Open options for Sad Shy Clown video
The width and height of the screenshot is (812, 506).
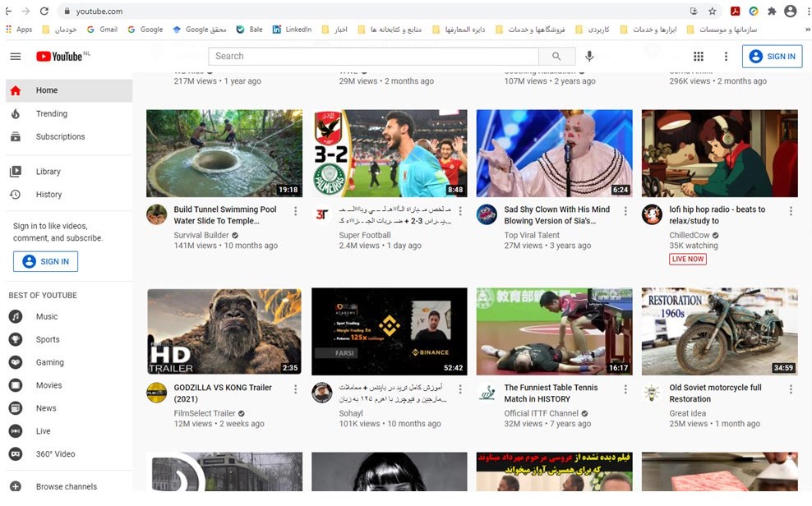[625, 211]
